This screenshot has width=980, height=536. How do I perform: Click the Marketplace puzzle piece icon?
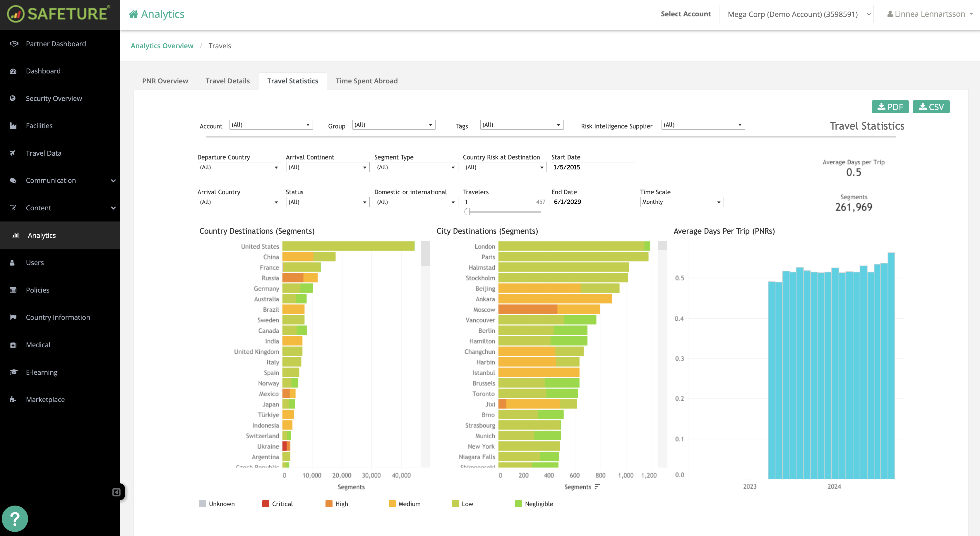(13, 400)
